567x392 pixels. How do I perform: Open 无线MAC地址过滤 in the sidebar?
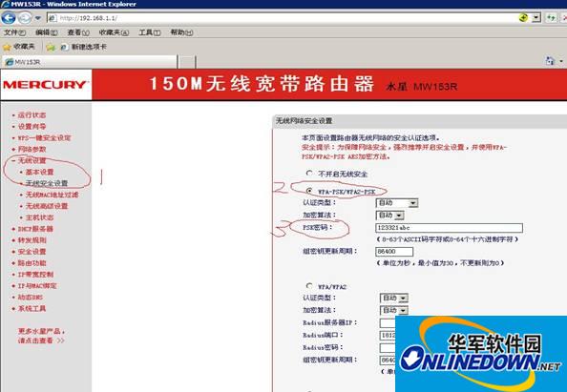(x=52, y=195)
